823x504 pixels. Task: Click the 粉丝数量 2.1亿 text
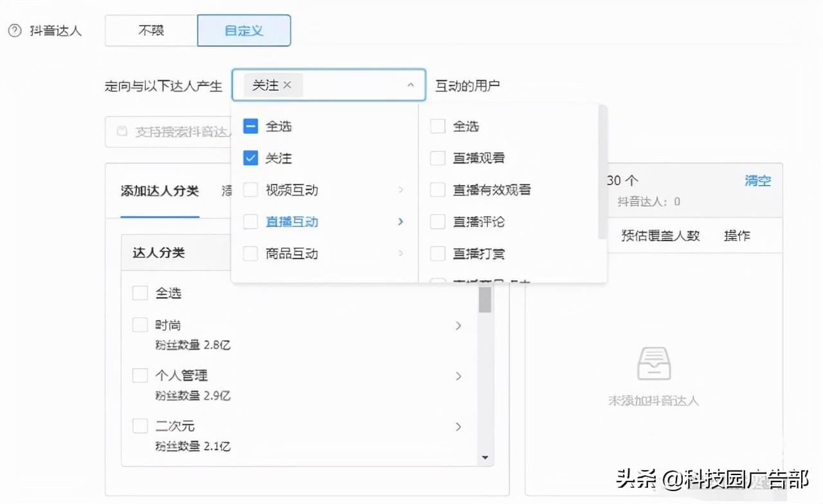(x=193, y=446)
